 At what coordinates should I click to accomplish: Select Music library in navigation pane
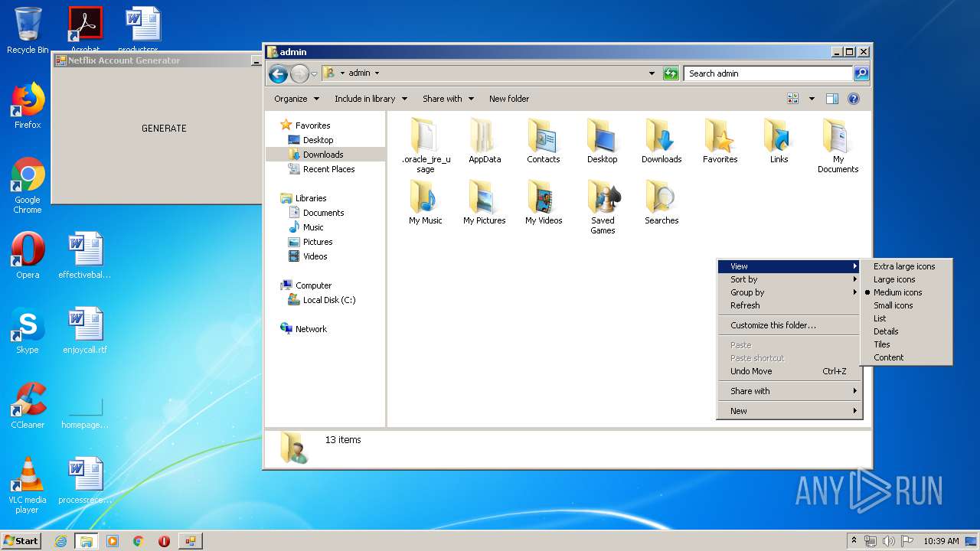tap(313, 227)
